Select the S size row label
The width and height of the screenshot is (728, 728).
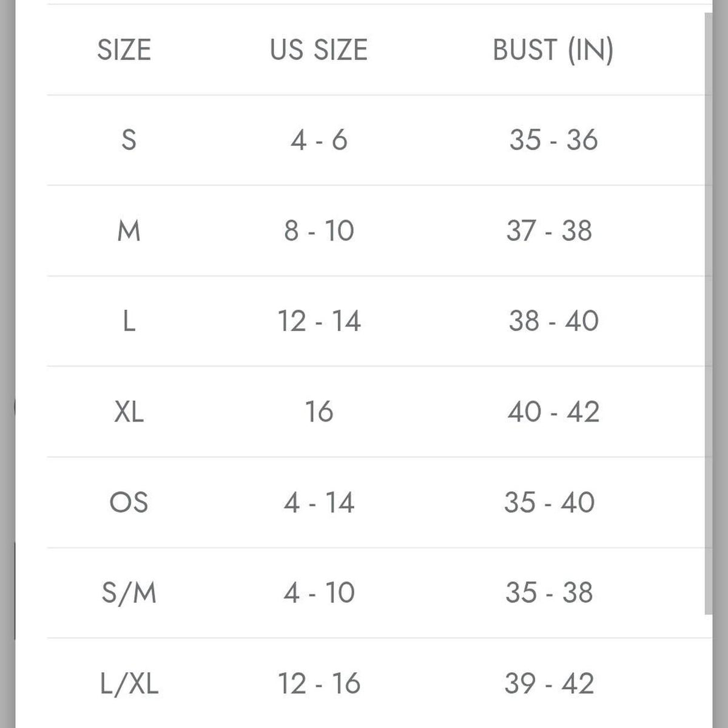point(129,140)
